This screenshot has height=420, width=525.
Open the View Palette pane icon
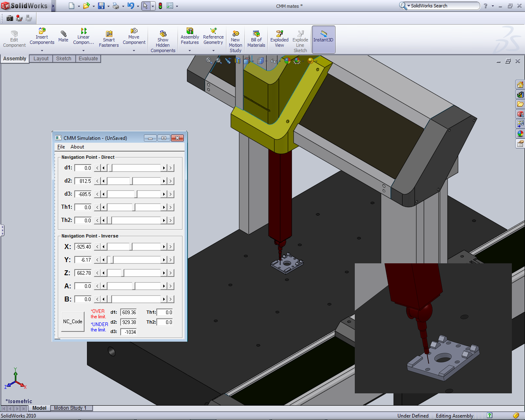(520, 124)
